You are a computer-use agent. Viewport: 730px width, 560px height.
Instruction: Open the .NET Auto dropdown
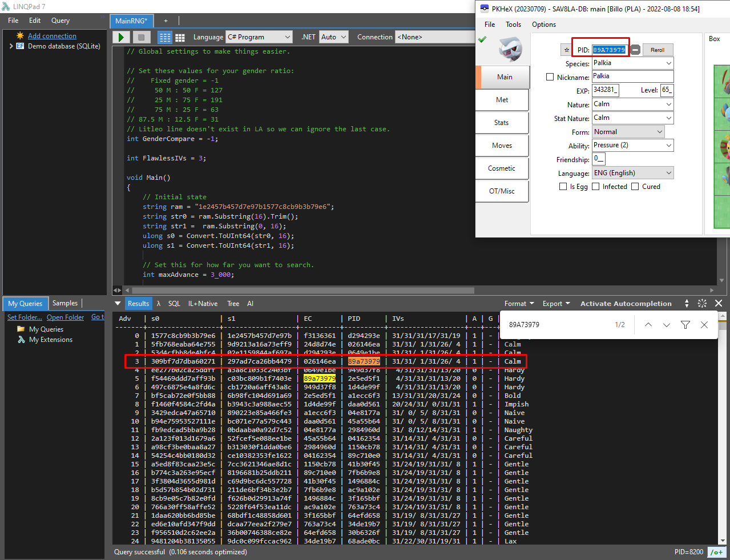333,37
